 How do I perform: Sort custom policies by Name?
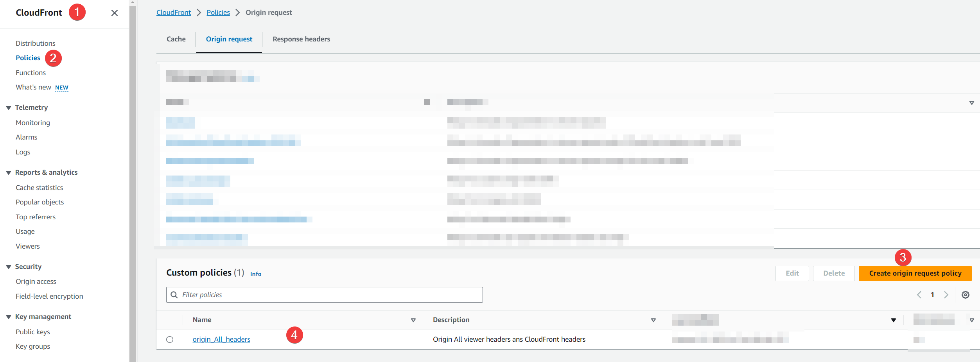(x=413, y=320)
